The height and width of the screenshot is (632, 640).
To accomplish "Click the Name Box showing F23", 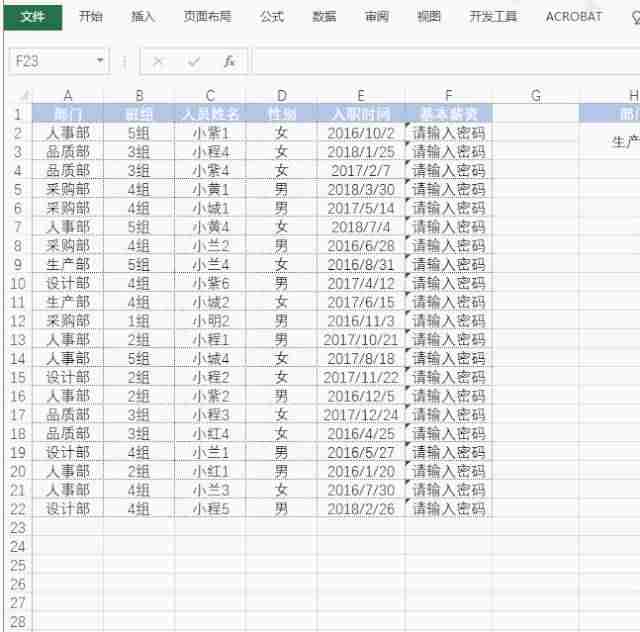I will click(x=51, y=61).
